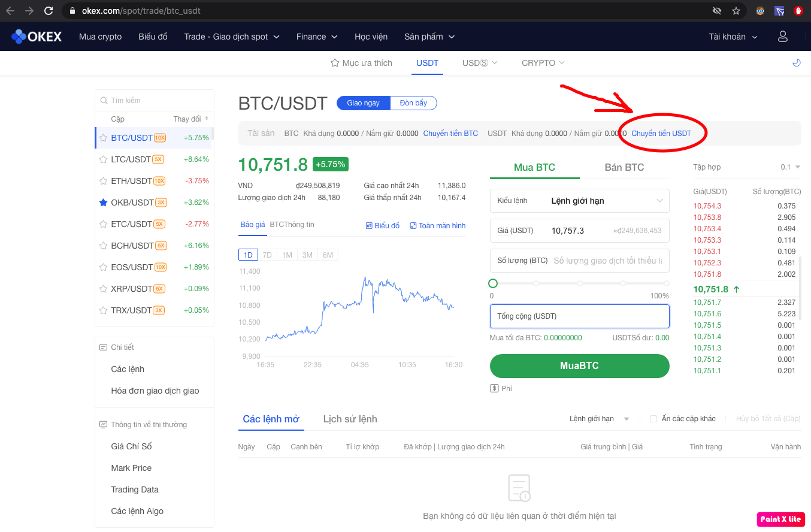Select the 6M chart range
Screen dimensions: 811x532
point(328,255)
